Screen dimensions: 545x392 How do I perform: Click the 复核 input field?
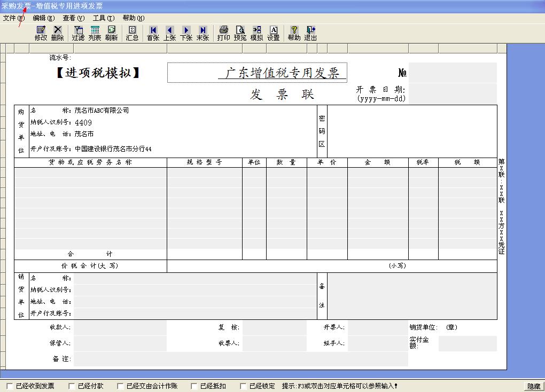pos(275,327)
